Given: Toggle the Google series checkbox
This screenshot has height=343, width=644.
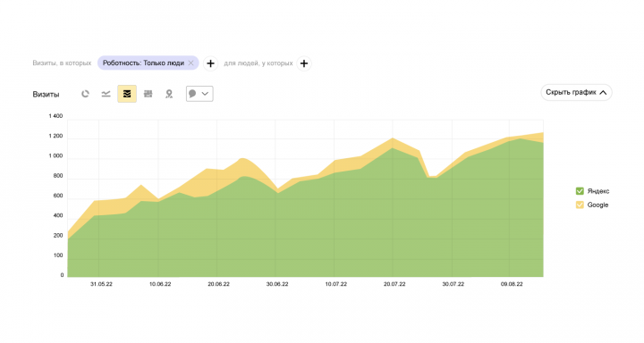Looking at the screenshot, I should click(580, 205).
